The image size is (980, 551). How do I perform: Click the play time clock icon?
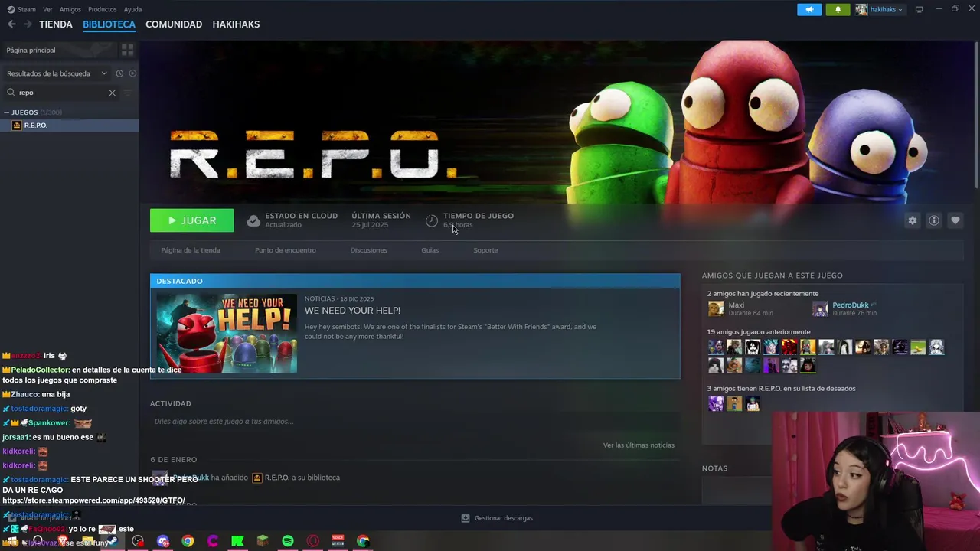pyautogui.click(x=432, y=220)
